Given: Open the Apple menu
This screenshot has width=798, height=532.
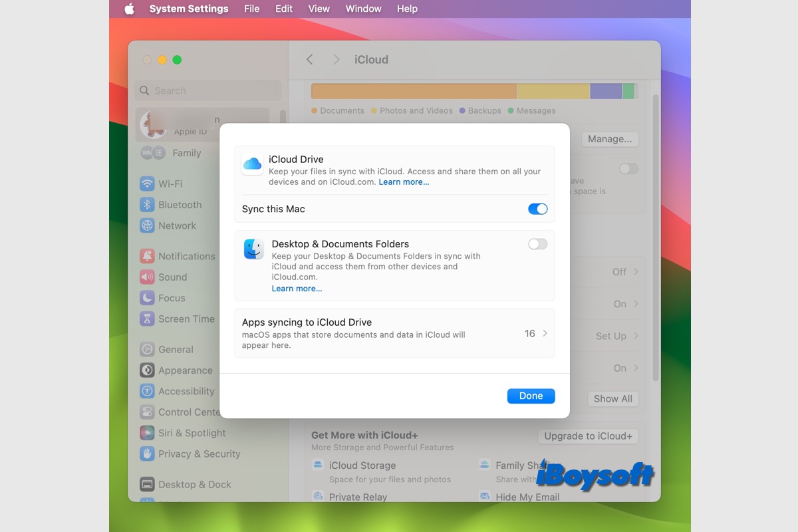Looking at the screenshot, I should coord(129,9).
